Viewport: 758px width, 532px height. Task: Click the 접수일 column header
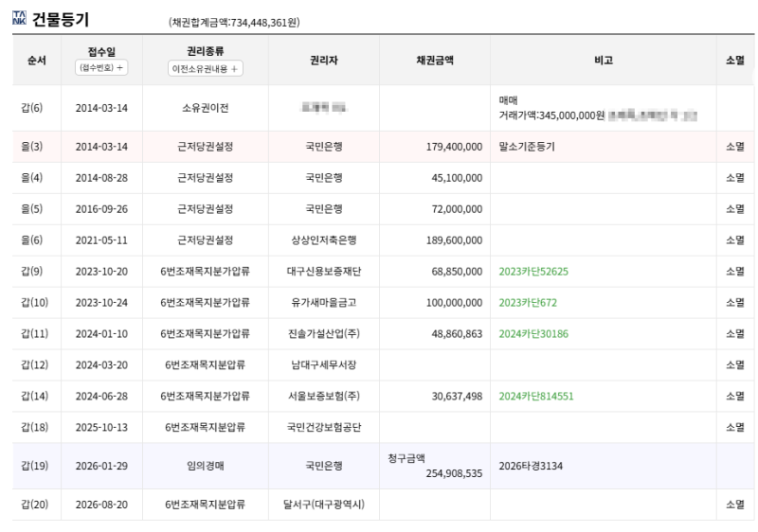[101, 52]
